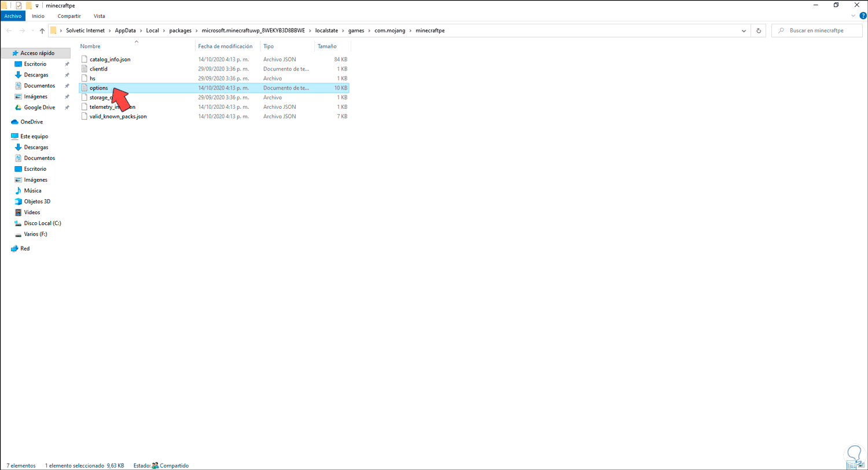Click the hs file icon
Viewport: 868px width, 470px height.
click(x=84, y=78)
